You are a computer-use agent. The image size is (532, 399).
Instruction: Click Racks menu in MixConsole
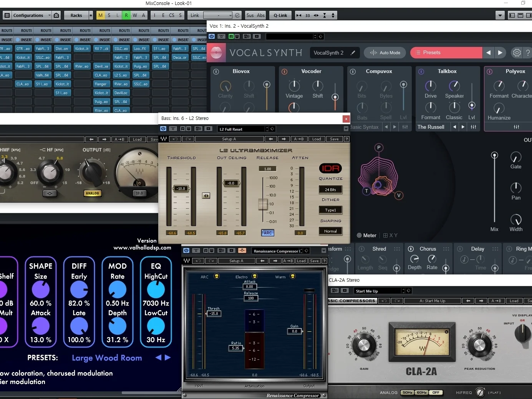tap(76, 15)
